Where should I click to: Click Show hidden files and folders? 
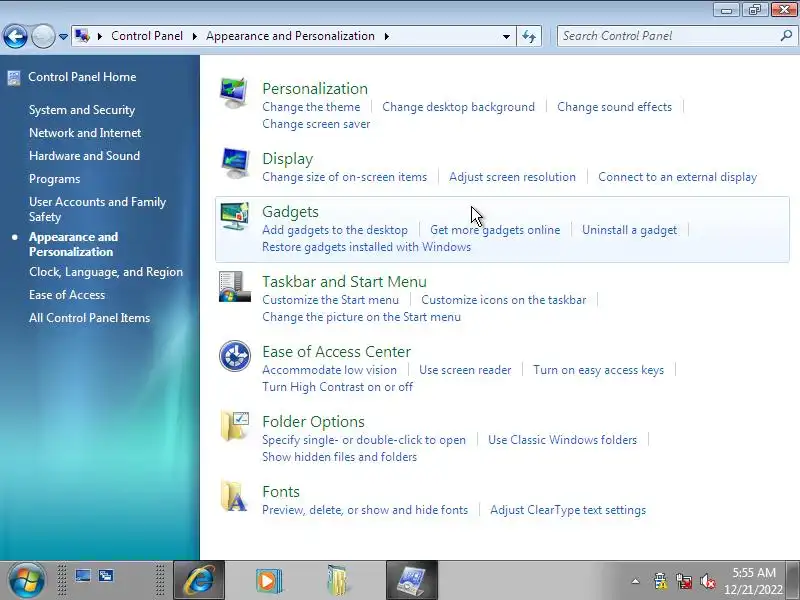[x=339, y=457]
